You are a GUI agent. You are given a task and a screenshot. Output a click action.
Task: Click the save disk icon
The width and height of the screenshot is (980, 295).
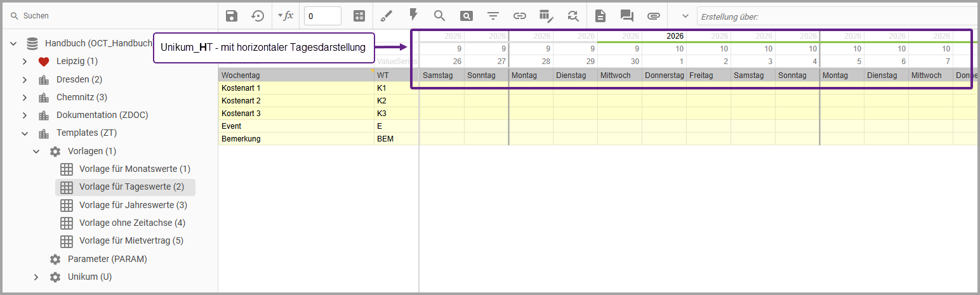pyautogui.click(x=232, y=16)
